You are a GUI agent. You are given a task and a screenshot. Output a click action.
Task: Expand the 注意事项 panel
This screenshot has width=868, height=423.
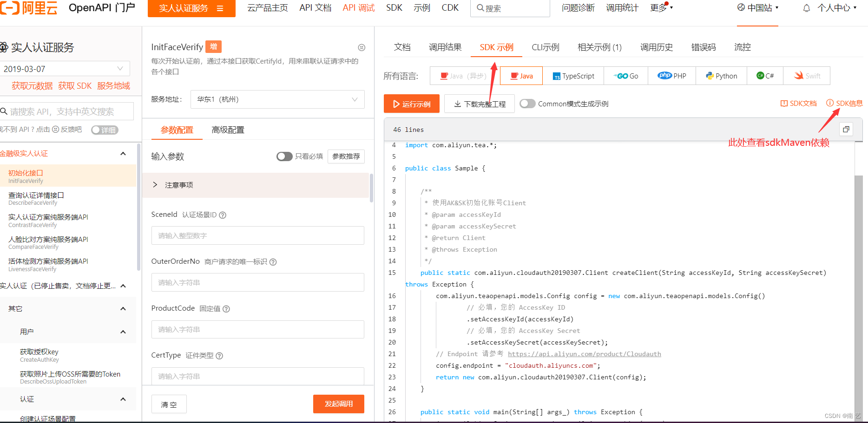[x=256, y=185]
